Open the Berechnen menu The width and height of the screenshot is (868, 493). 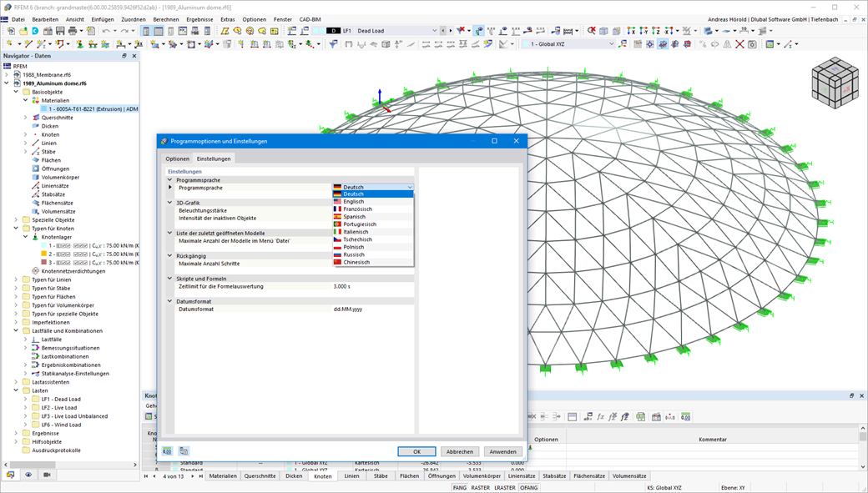click(165, 19)
